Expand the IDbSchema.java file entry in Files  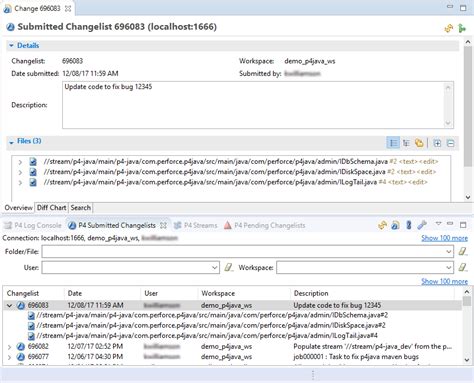tap(20, 162)
